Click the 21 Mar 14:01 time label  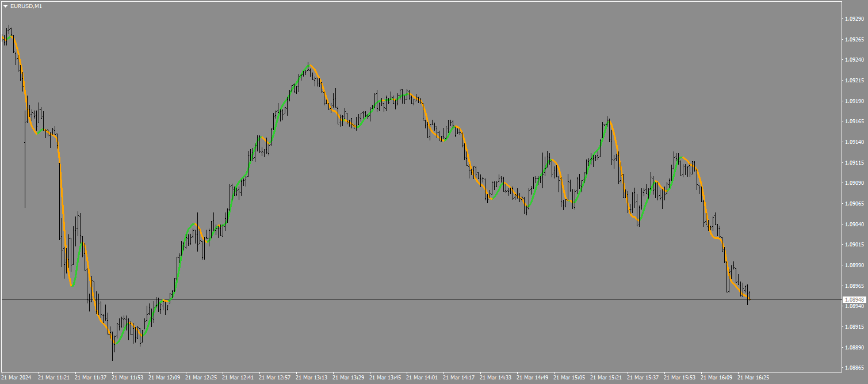[422, 378]
